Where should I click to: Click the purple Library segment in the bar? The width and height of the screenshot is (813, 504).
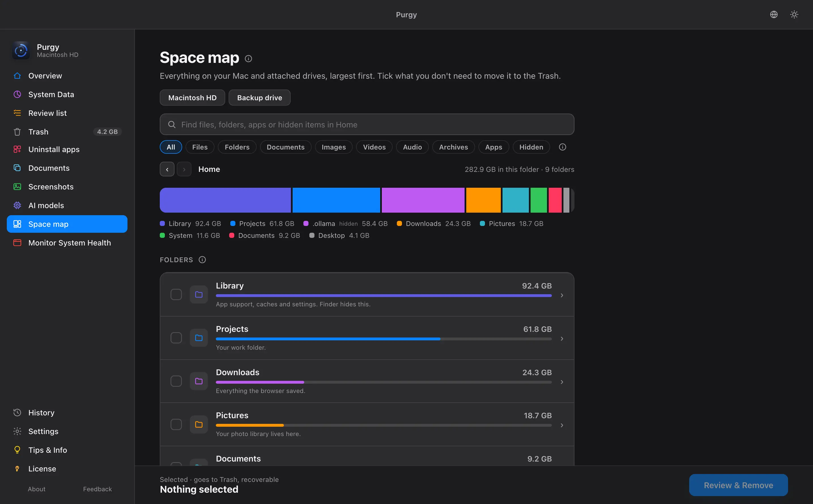pyautogui.click(x=225, y=200)
